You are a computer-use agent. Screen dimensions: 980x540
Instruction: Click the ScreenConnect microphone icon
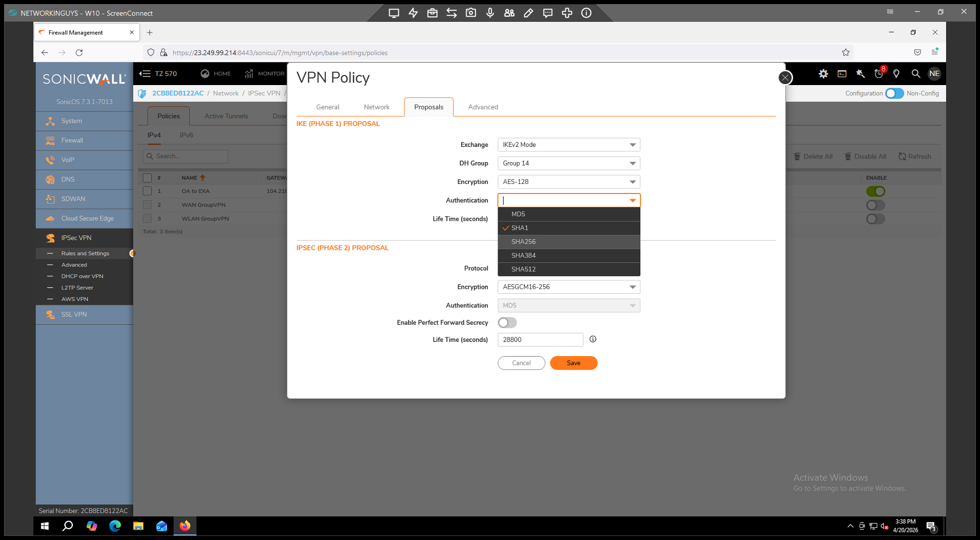point(490,13)
